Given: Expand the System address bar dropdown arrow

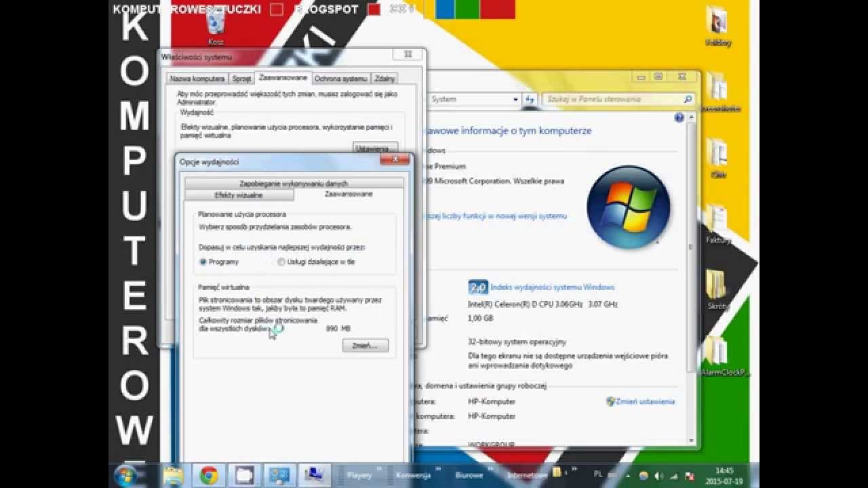Looking at the screenshot, I should [516, 99].
